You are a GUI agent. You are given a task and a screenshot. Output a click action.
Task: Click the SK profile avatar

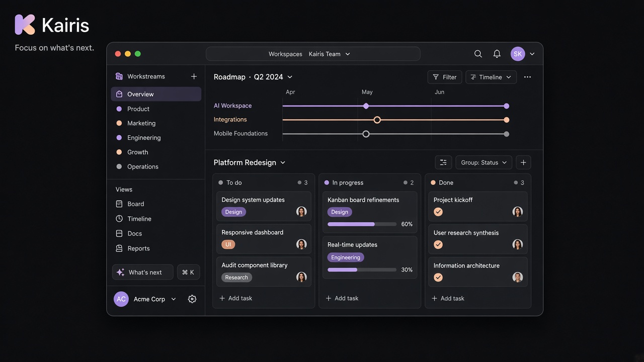(x=518, y=54)
